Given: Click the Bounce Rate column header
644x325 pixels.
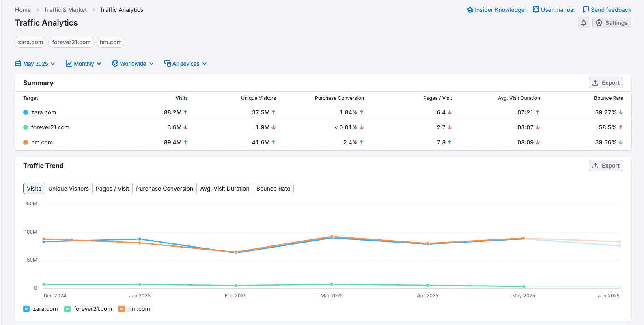Looking at the screenshot, I should (x=609, y=98).
